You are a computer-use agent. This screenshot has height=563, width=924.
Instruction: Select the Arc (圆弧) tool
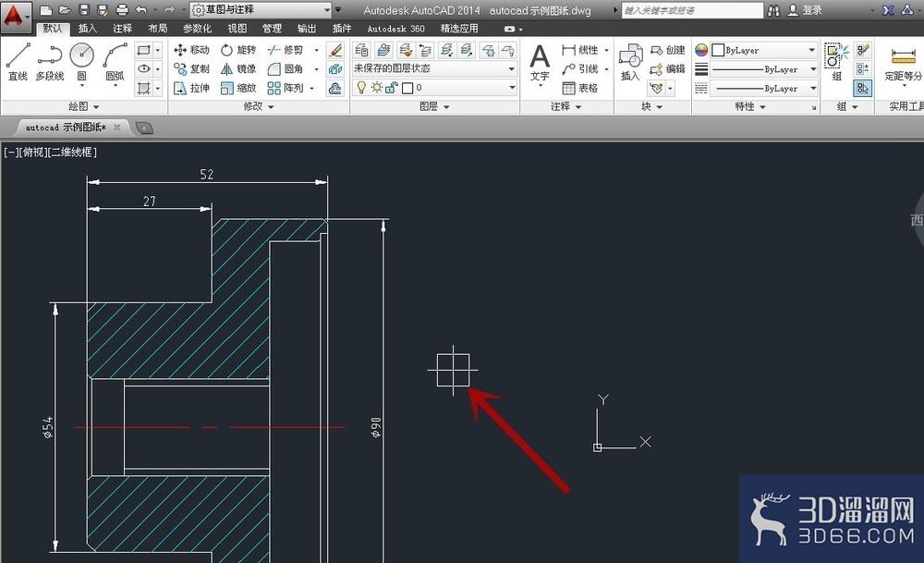pyautogui.click(x=115, y=61)
